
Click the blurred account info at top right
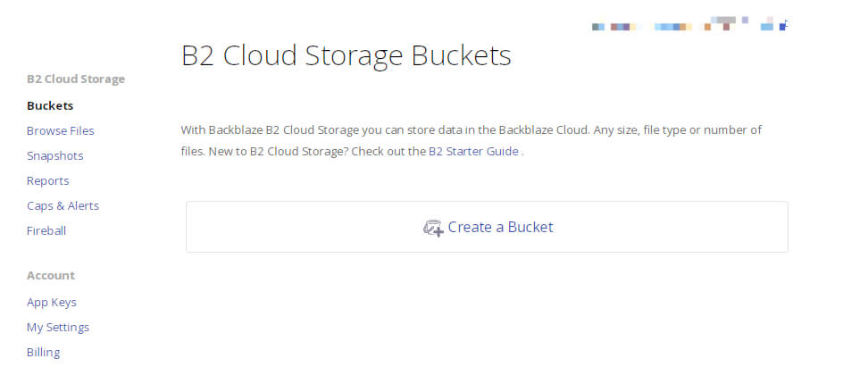[x=689, y=26]
